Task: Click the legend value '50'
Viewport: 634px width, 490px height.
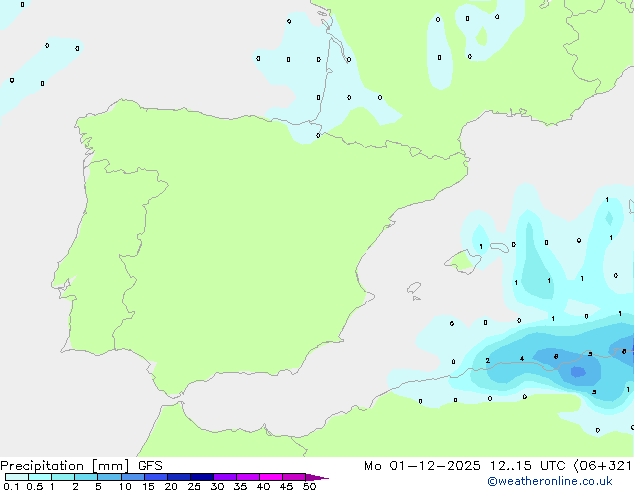Action: tap(309, 486)
